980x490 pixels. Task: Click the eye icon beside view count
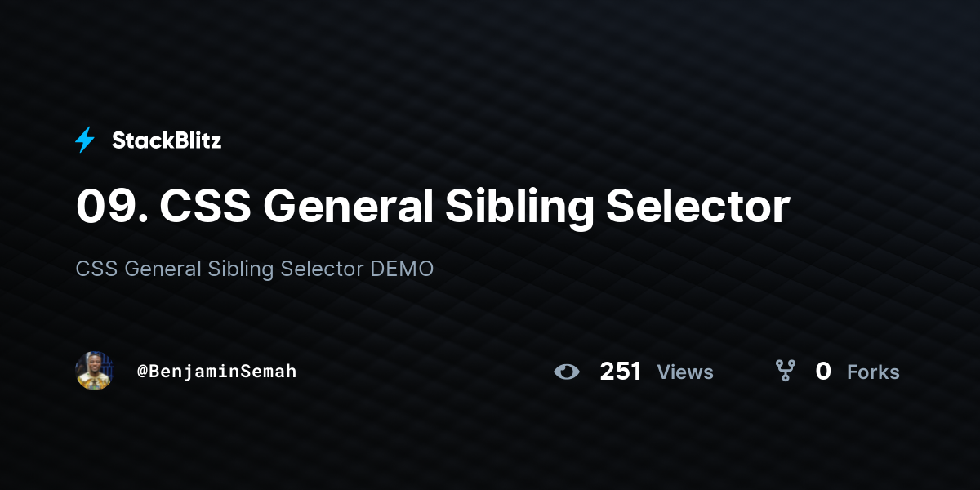tap(566, 372)
